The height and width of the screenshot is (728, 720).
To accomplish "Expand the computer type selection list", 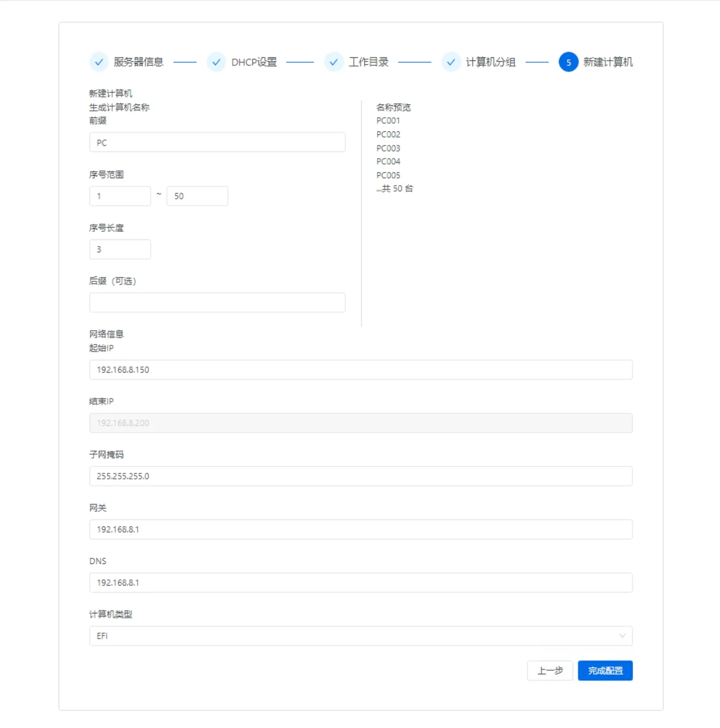I will pos(361,636).
